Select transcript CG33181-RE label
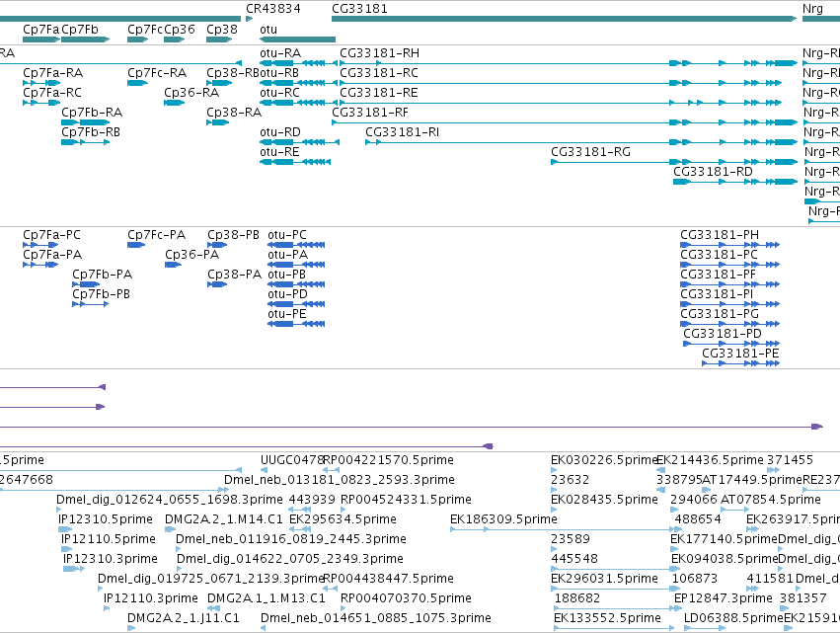 click(x=379, y=93)
